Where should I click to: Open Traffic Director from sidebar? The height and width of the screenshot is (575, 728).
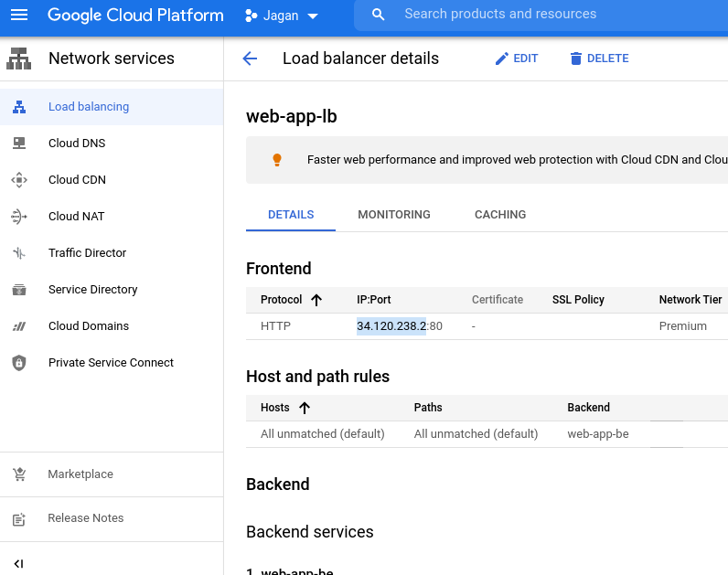(112, 253)
